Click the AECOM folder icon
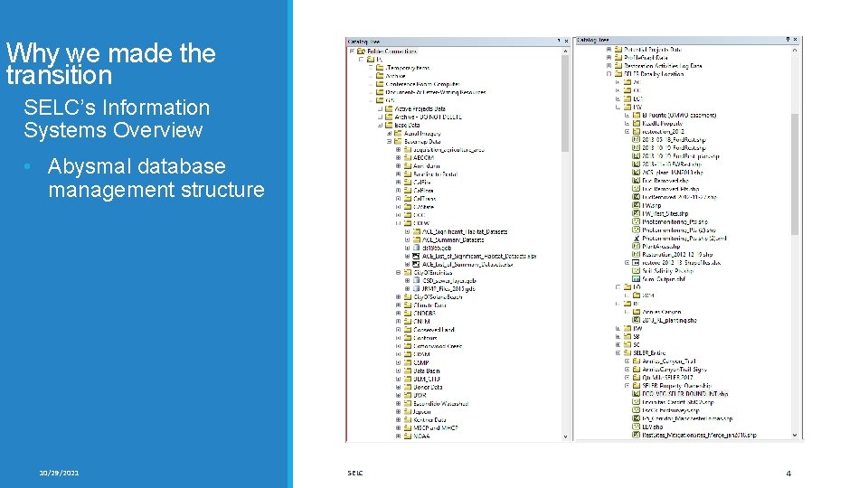868x488 pixels. 408,157
